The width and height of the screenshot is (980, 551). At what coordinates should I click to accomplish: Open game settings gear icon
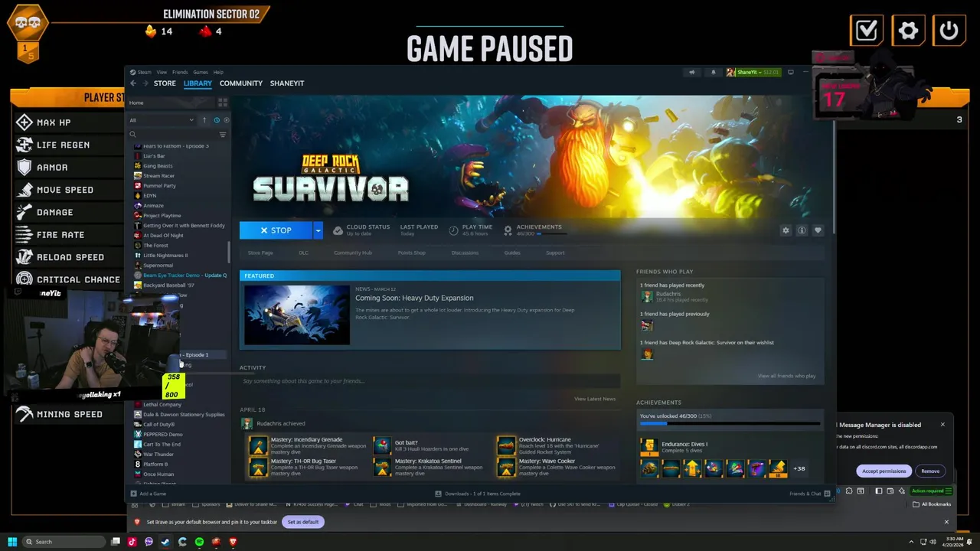pyautogui.click(x=786, y=230)
